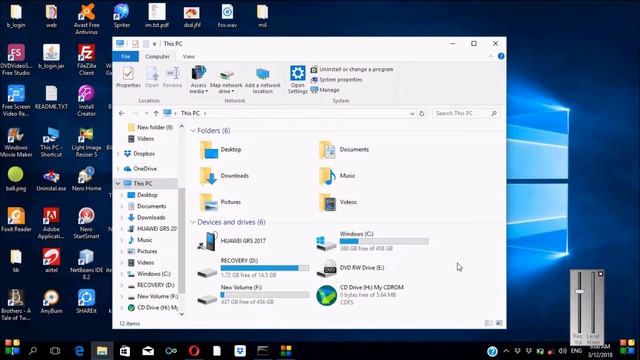Collapse the ribbon with the chevron
This screenshot has height=360, width=640.
491,56
